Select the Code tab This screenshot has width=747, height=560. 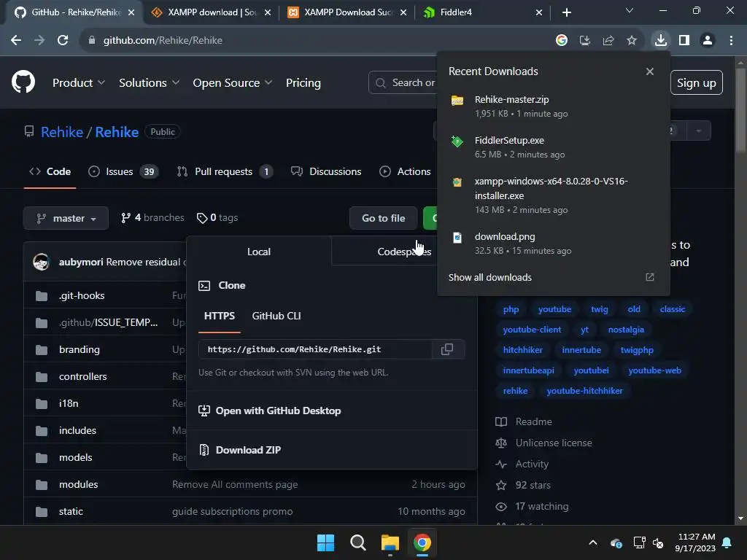(50, 171)
